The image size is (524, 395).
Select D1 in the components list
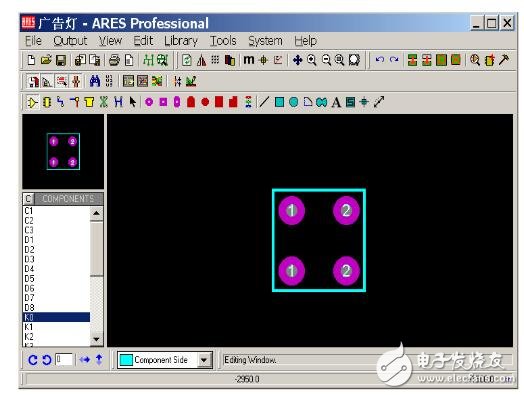(x=56, y=240)
